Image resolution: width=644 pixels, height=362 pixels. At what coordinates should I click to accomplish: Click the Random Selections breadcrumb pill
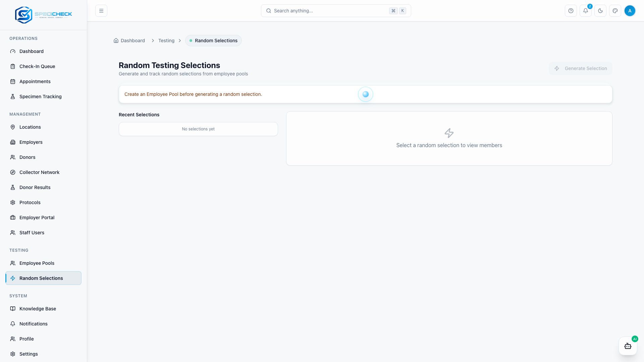pyautogui.click(x=213, y=41)
